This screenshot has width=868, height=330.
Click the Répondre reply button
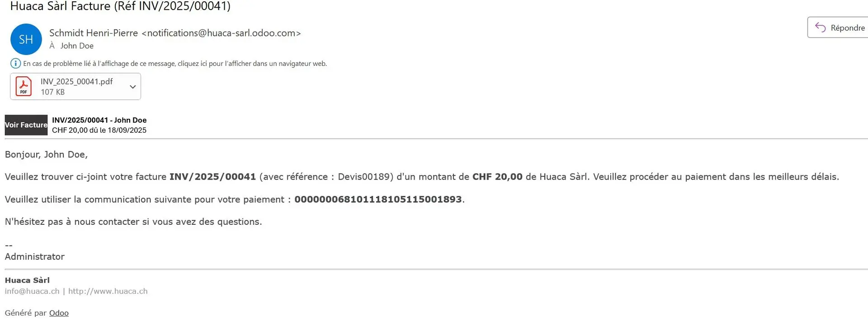[838, 28]
